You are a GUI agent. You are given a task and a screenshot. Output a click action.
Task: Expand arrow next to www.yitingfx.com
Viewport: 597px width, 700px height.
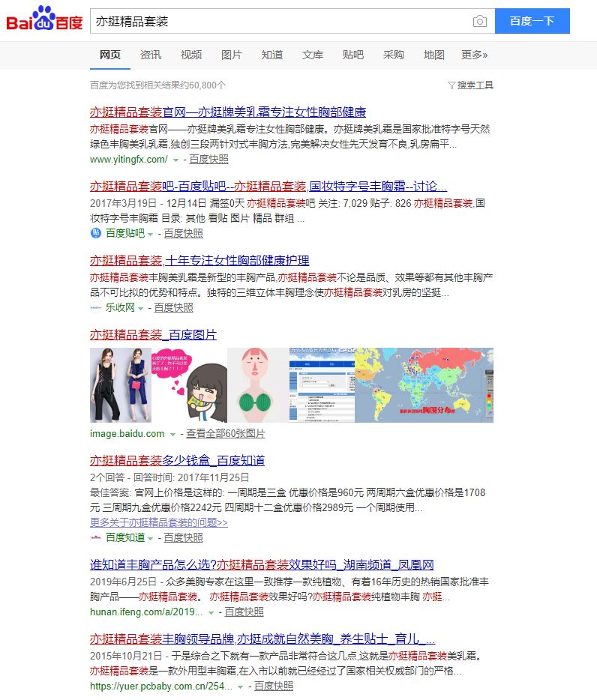[175, 160]
